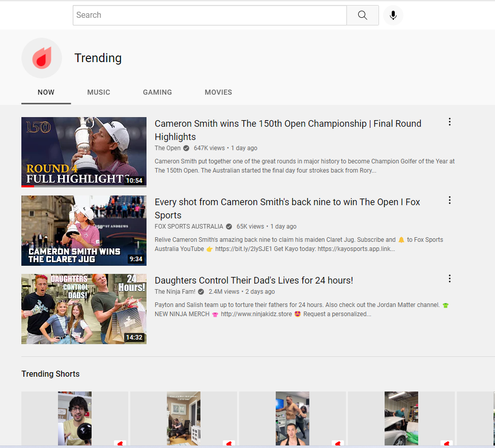Open The Ninja Fam! channel link
The image size is (495, 448).
click(x=176, y=292)
